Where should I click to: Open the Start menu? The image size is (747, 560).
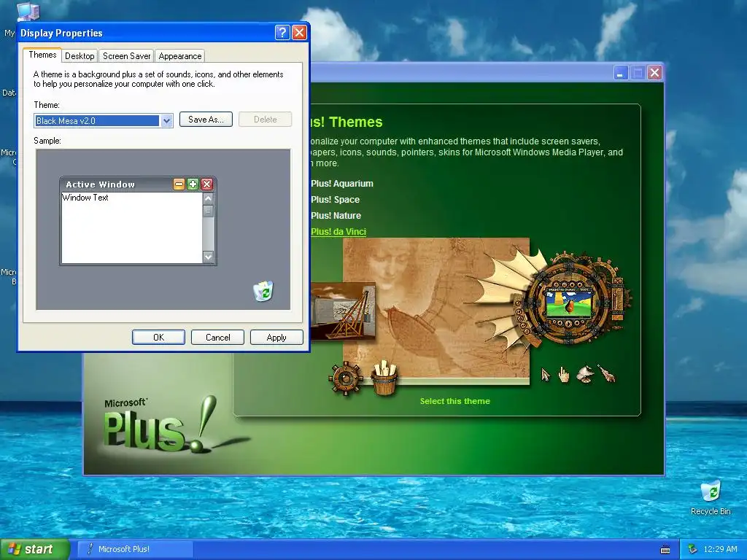[34, 549]
